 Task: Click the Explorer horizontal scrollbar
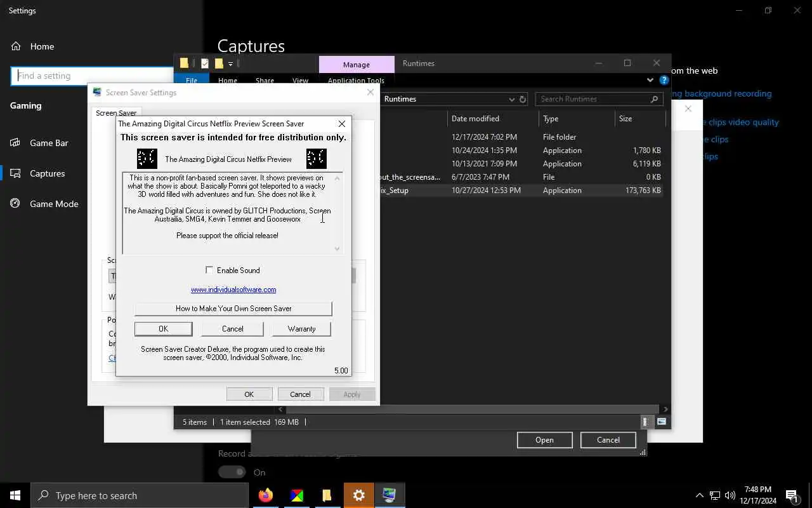(x=473, y=409)
